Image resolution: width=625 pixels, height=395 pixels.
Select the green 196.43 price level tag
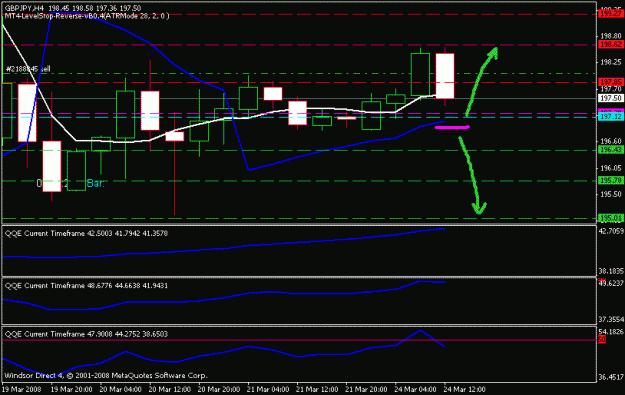[611, 149]
